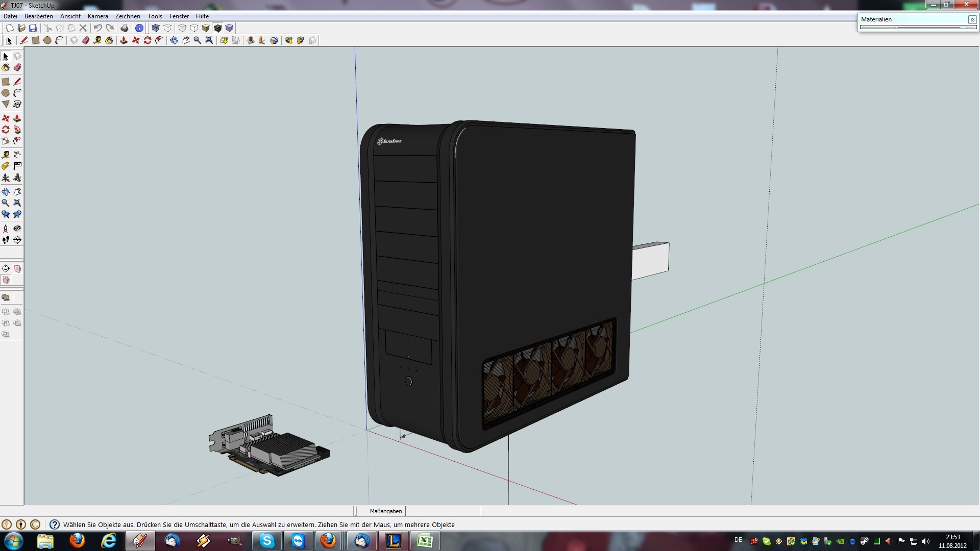The image size is (980, 551).
Task: Activate the Zoom Extents tool in top toolbar
Action: [209, 40]
